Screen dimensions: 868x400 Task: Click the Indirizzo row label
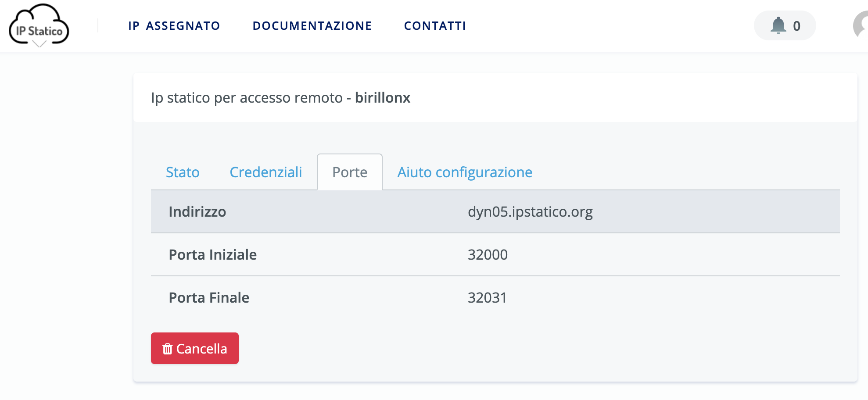coord(197,212)
